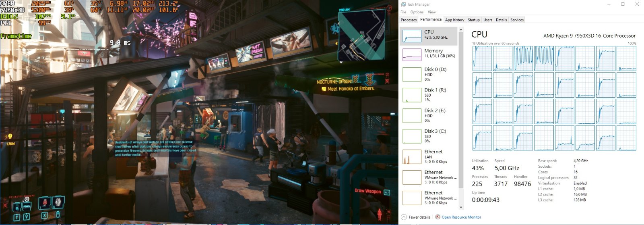Screen dimensions: 644x225
Task: Click the L2 cache value 16,0 MB
Action: pos(580,194)
